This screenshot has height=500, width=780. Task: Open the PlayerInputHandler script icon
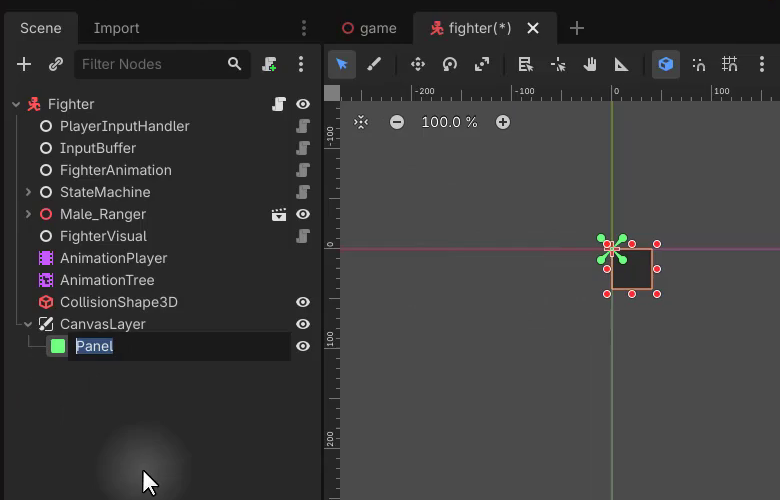(x=303, y=126)
